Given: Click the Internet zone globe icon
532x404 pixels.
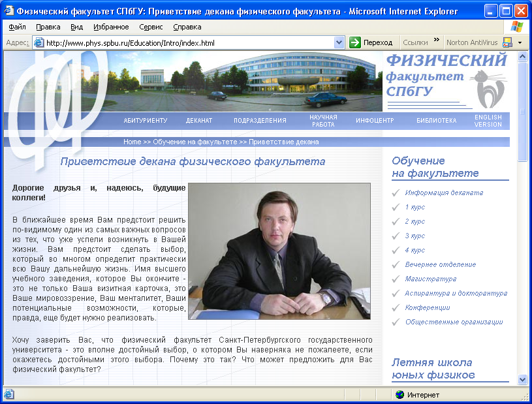Looking at the screenshot, I should pyautogui.click(x=399, y=394).
